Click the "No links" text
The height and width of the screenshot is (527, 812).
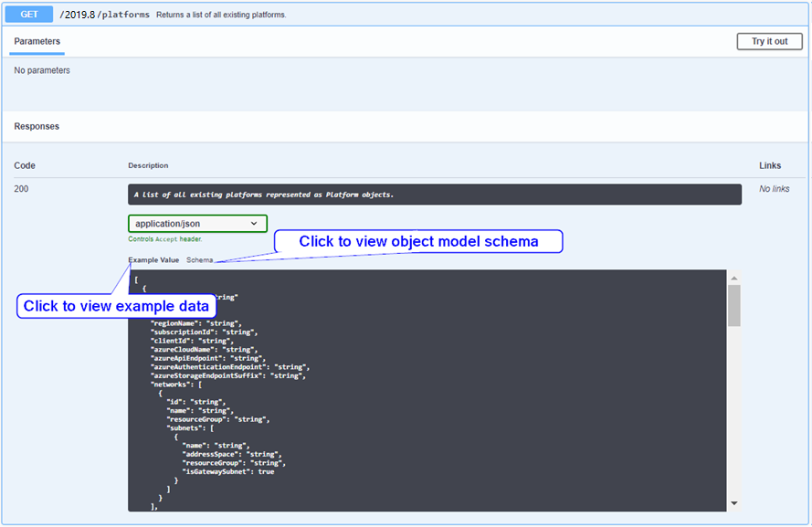pyautogui.click(x=774, y=189)
